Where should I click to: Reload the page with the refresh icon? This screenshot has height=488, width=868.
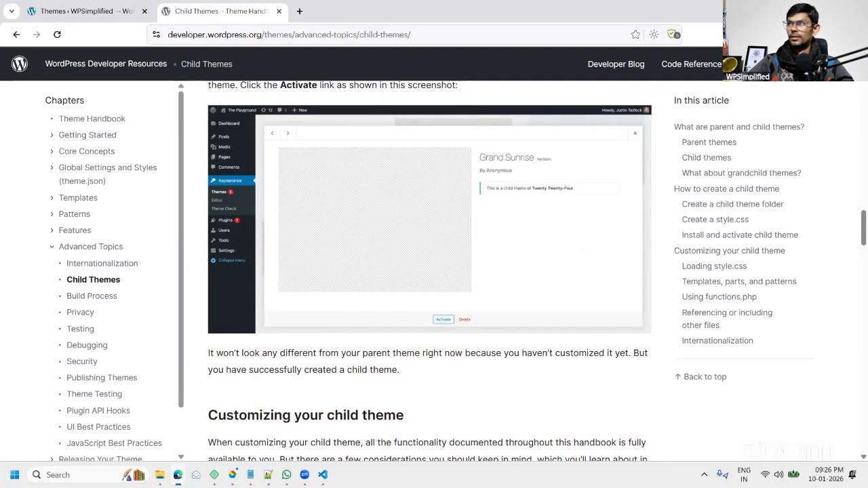pos(57,35)
